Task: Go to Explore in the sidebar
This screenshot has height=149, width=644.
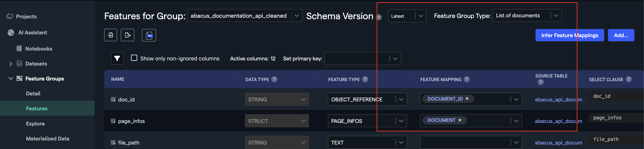Action: click(35, 124)
